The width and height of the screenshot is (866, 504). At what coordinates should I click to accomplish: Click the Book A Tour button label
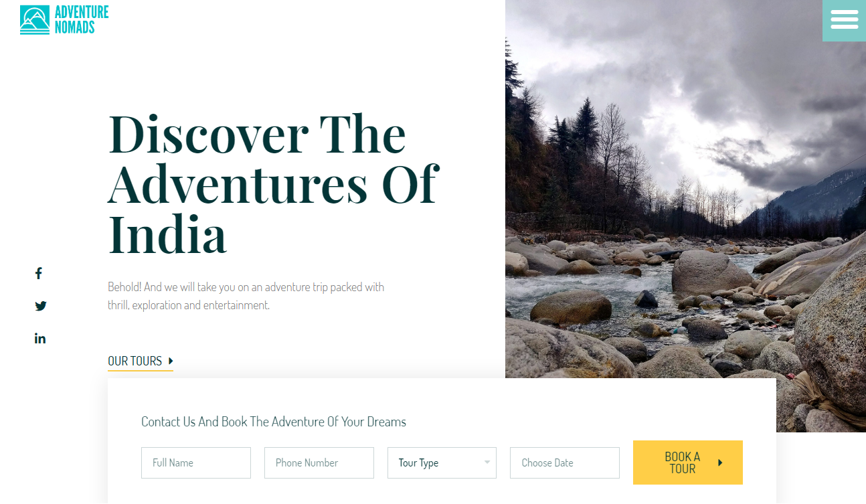click(x=683, y=463)
